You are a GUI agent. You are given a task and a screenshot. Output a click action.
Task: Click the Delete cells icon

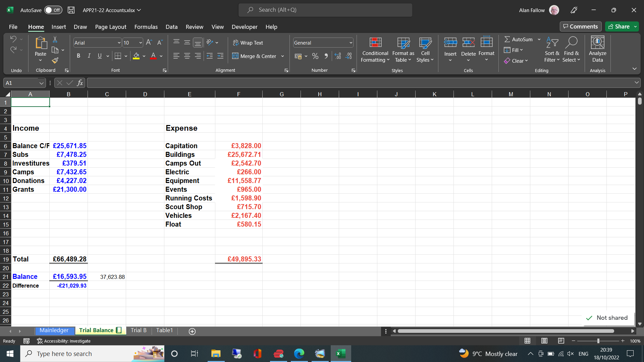(x=468, y=43)
